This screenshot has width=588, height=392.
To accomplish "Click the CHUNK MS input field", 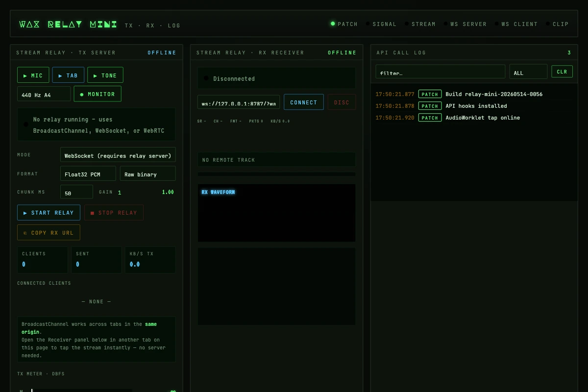I will tap(76, 192).
